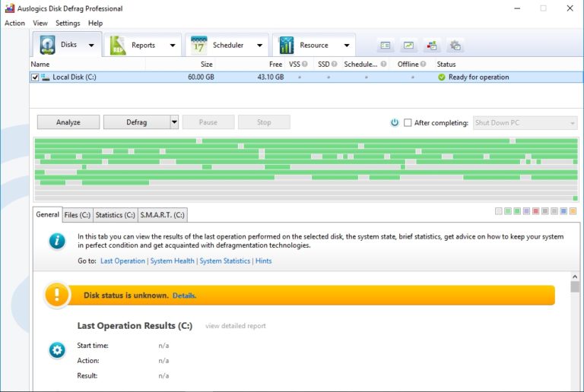Click the gear with checkmark icon
The height and width of the screenshot is (392, 584).
[455, 46]
